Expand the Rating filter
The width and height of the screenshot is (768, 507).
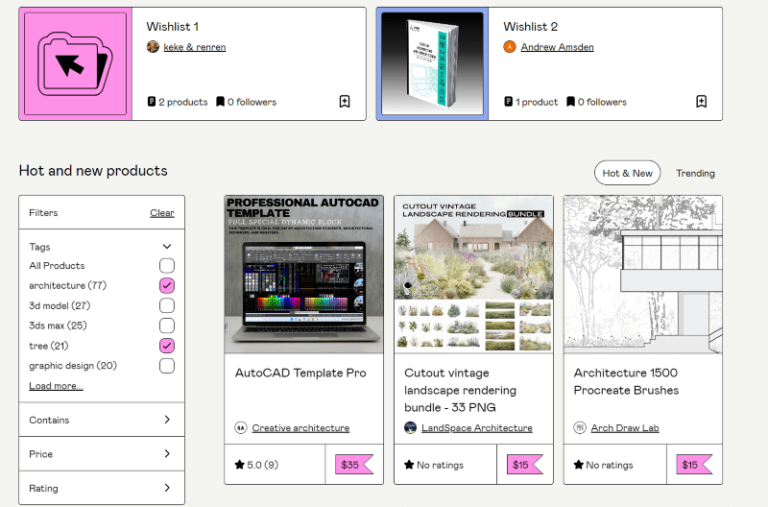click(x=102, y=488)
